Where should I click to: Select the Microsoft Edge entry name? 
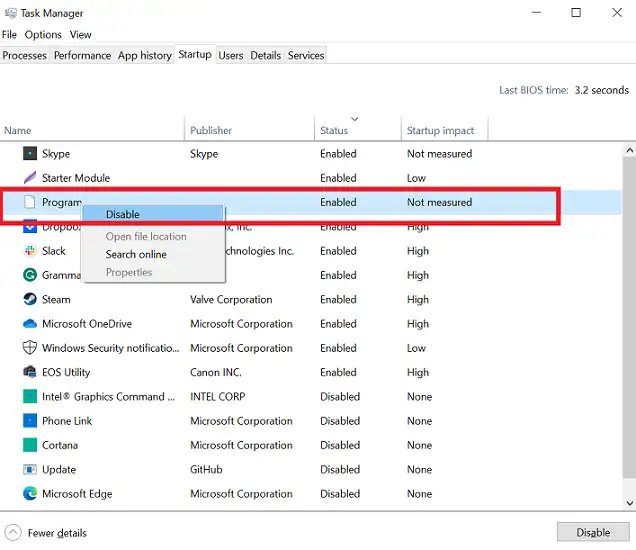click(x=77, y=494)
